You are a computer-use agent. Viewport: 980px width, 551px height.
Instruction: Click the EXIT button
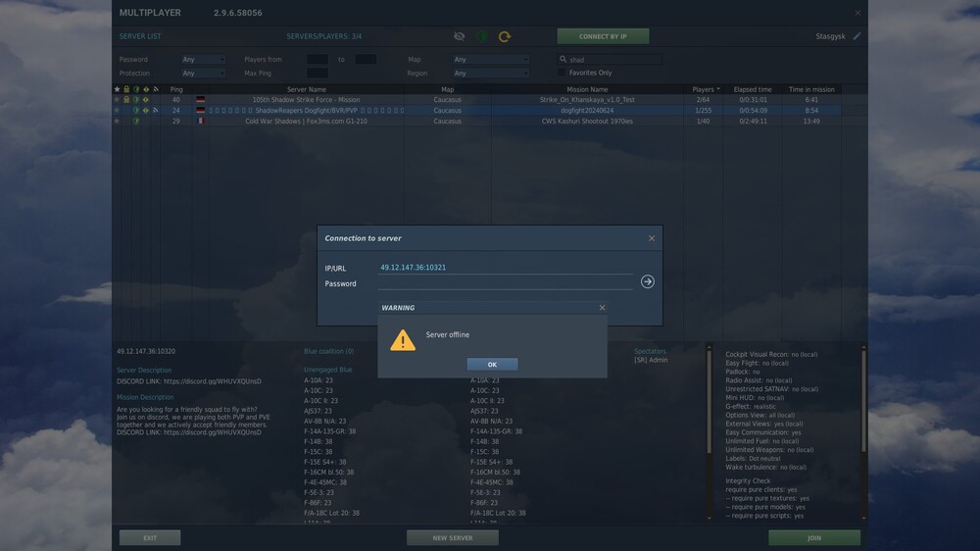point(150,537)
